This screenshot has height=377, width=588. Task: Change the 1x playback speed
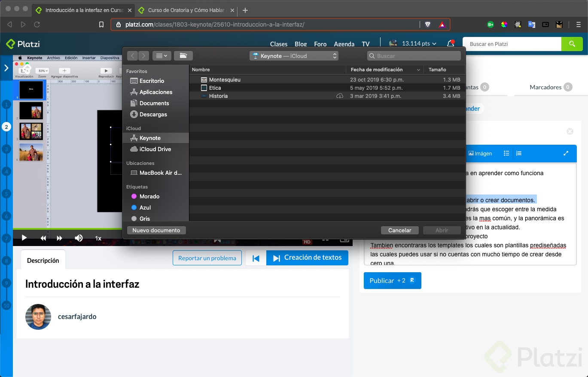(98, 238)
